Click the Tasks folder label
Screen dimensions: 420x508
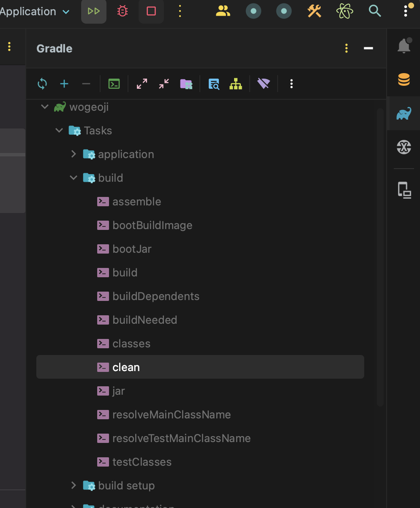point(98,131)
